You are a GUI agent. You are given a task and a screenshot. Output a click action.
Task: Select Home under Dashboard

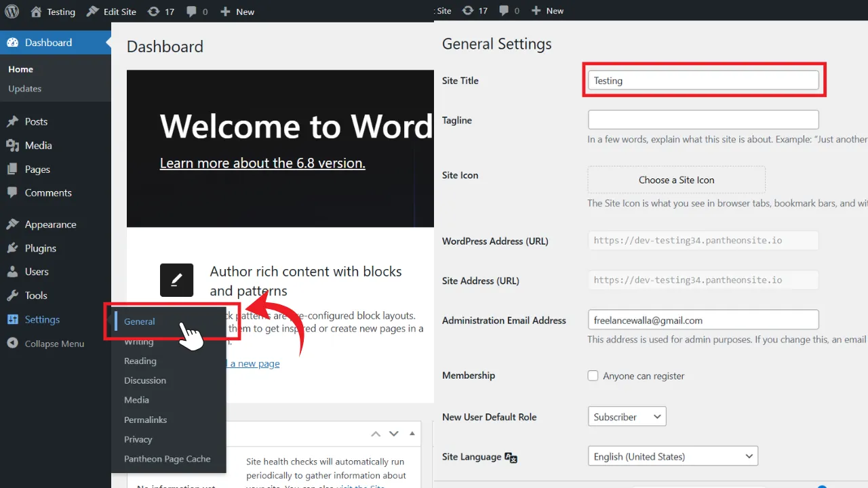[20, 69]
